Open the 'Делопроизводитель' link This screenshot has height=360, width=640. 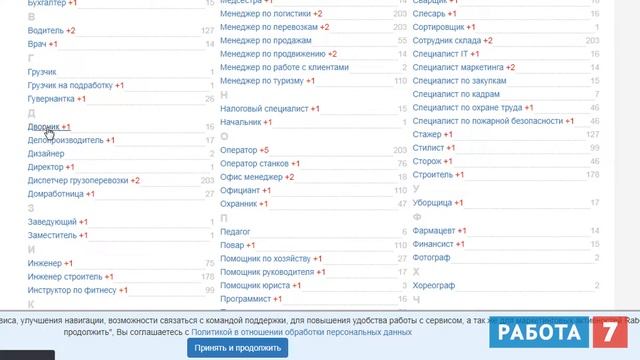point(65,140)
